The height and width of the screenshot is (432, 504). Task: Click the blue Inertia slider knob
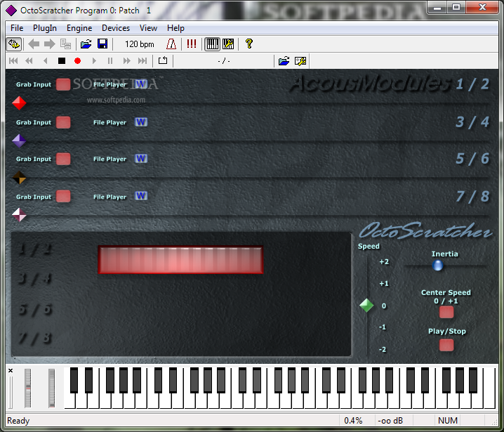pos(437,266)
